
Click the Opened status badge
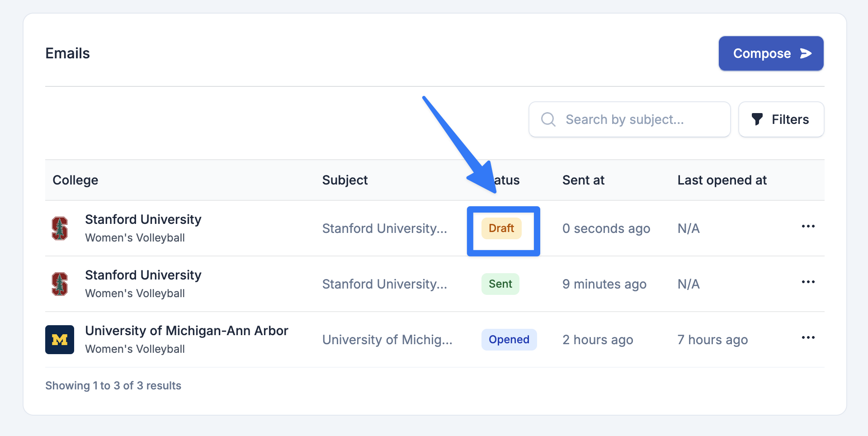pos(509,340)
